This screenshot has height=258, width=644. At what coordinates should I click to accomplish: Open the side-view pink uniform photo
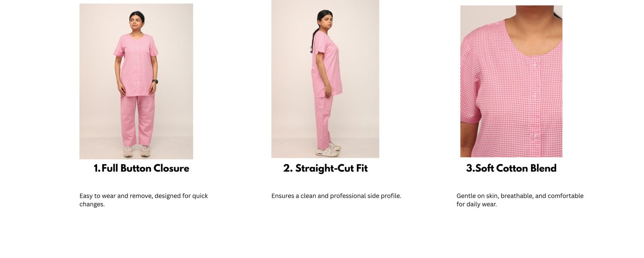click(x=325, y=79)
